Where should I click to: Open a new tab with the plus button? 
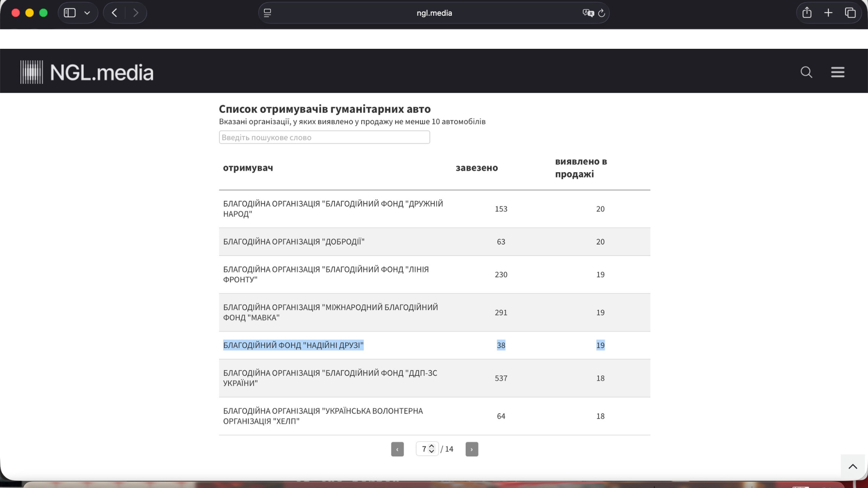pyautogui.click(x=828, y=12)
